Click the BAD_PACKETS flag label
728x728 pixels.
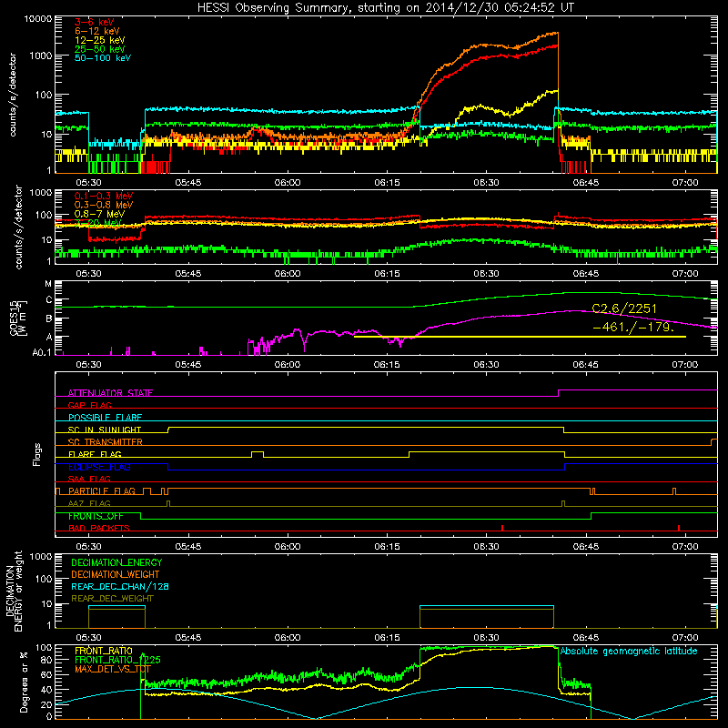point(99,528)
